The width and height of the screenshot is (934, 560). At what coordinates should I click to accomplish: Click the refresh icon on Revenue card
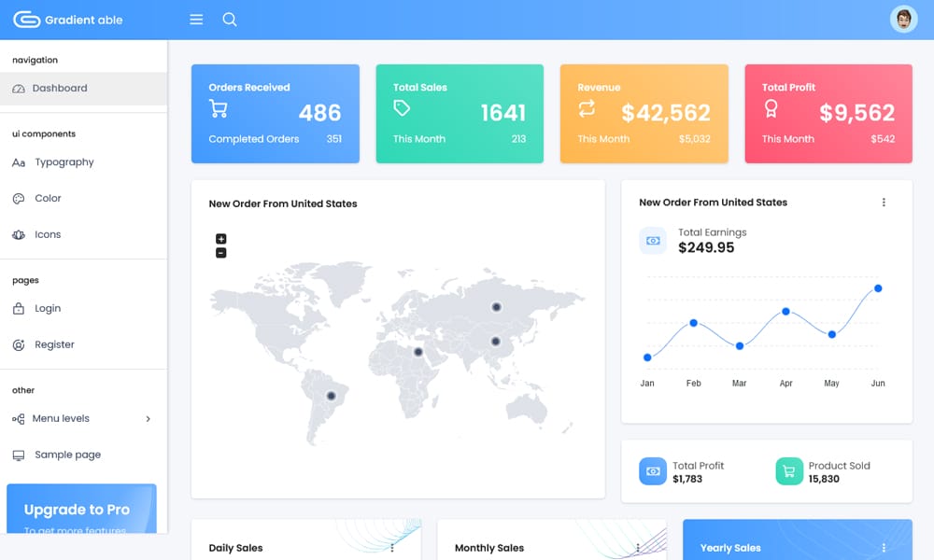point(586,110)
